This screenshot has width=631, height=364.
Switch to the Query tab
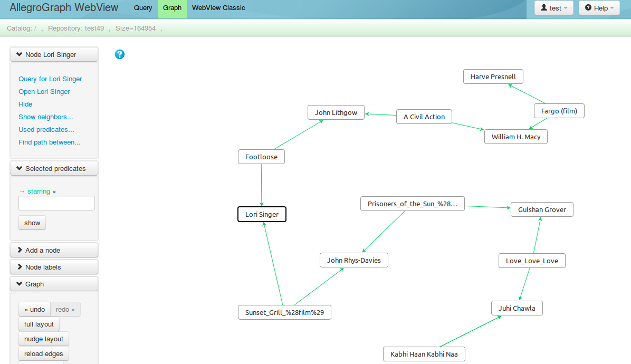point(143,8)
